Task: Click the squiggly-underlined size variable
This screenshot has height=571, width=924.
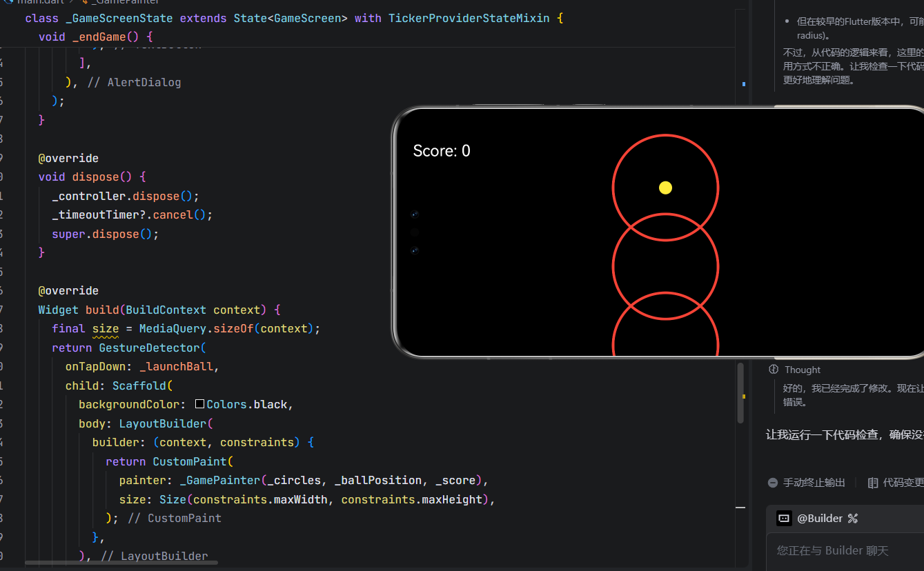Action: click(x=106, y=328)
